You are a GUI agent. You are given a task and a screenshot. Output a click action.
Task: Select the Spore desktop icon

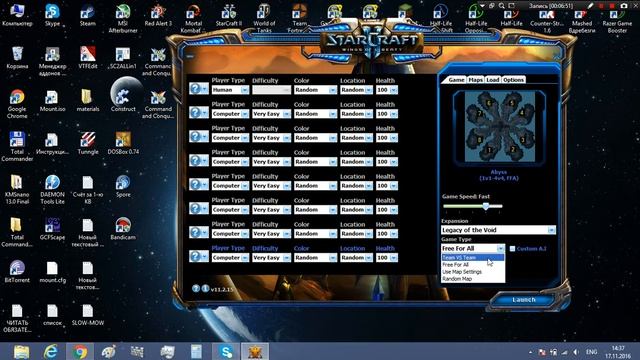tap(123, 186)
